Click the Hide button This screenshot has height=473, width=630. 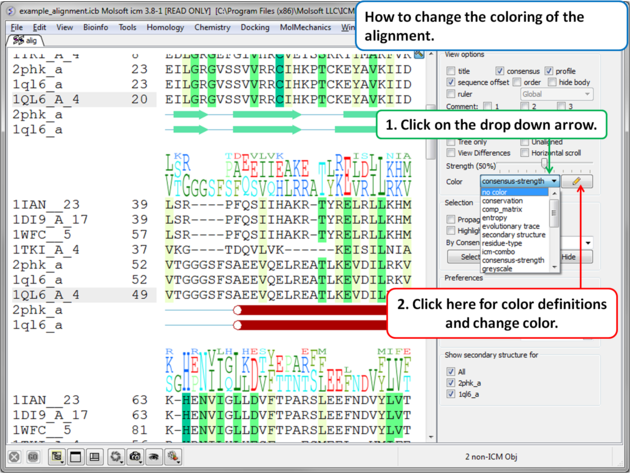[568, 257]
